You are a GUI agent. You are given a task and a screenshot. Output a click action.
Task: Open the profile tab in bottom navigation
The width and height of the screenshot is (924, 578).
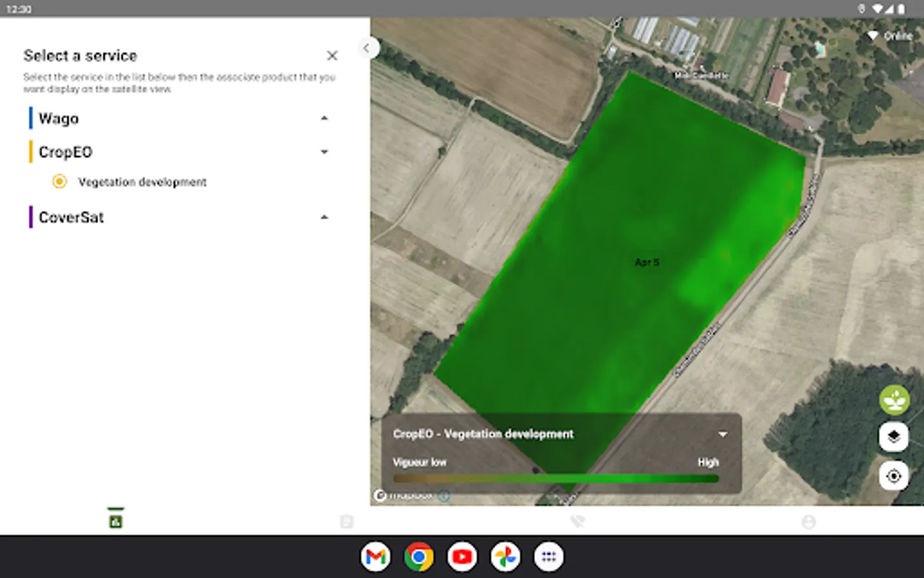click(x=809, y=521)
